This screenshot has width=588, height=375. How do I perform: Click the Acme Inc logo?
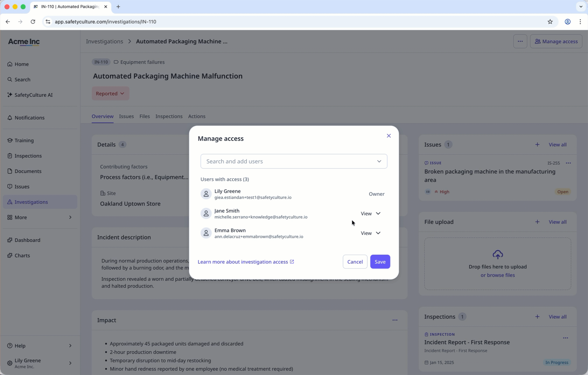[24, 42]
